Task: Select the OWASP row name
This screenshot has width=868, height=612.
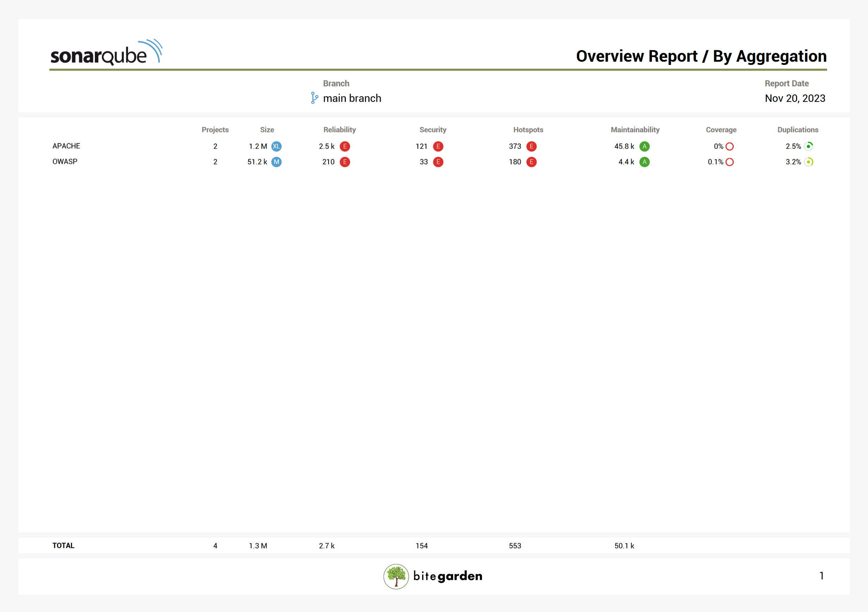Action: (65, 161)
